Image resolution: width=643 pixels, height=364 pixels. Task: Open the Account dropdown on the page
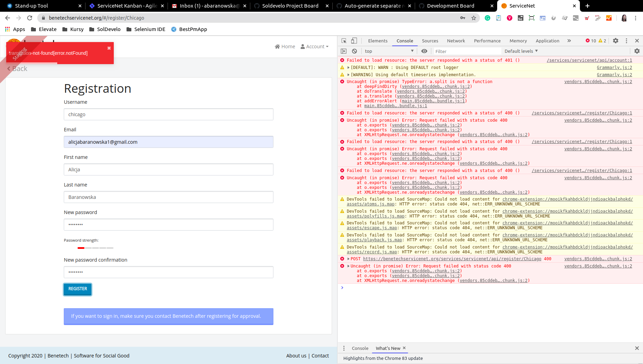314,46
